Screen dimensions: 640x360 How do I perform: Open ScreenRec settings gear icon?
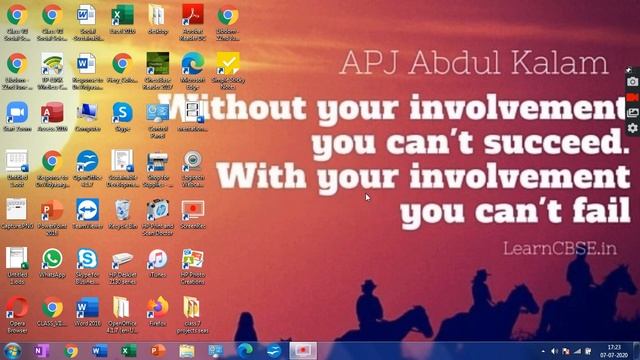point(632,128)
